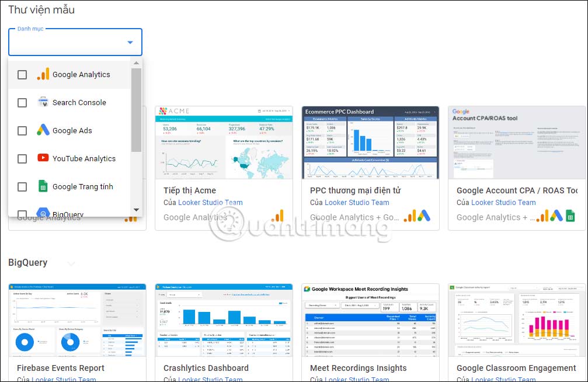Viewport: 588px width, 382px height.
Task: Choose Google Analytics option in category list
Action: (x=69, y=75)
